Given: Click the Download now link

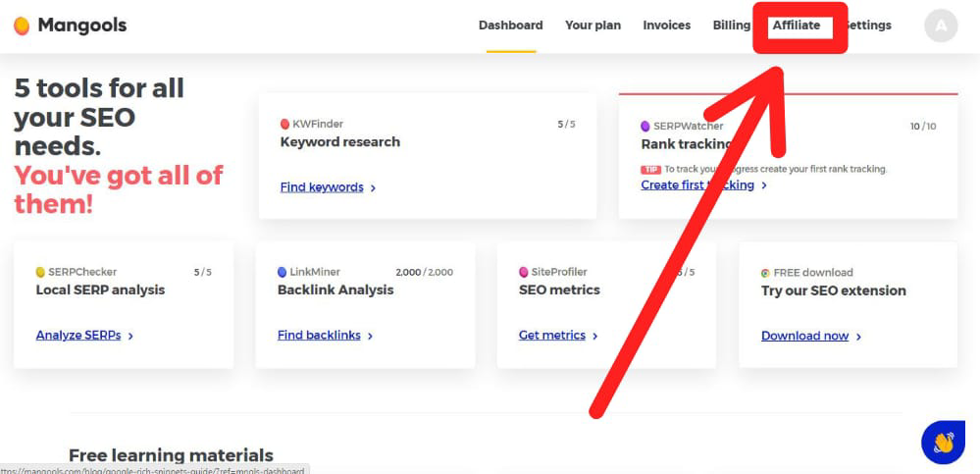Looking at the screenshot, I should (805, 336).
